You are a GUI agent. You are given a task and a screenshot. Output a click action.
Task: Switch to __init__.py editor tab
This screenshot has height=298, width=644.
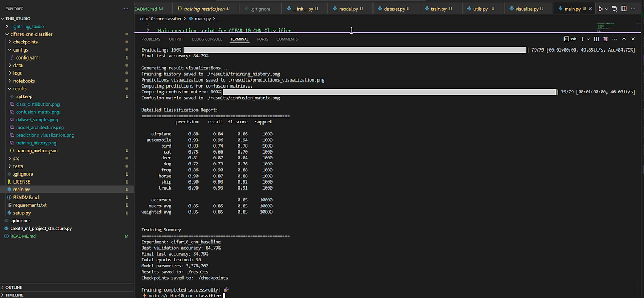305,9
